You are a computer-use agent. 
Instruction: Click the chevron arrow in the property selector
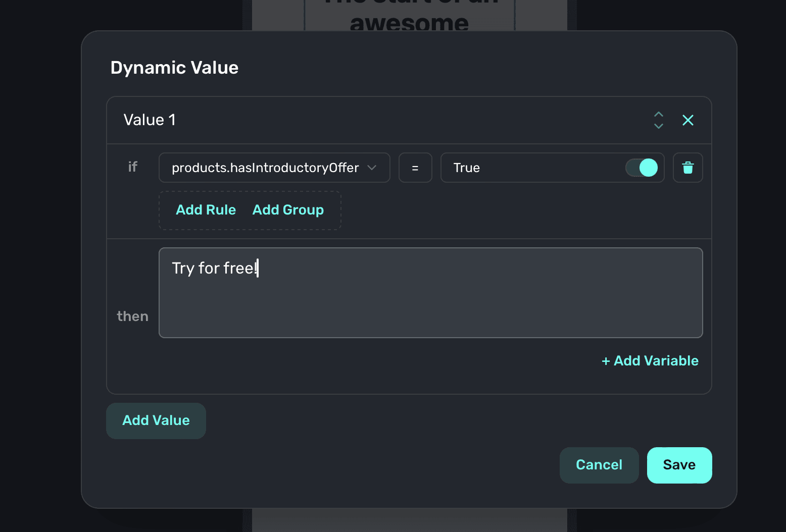pos(372,168)
